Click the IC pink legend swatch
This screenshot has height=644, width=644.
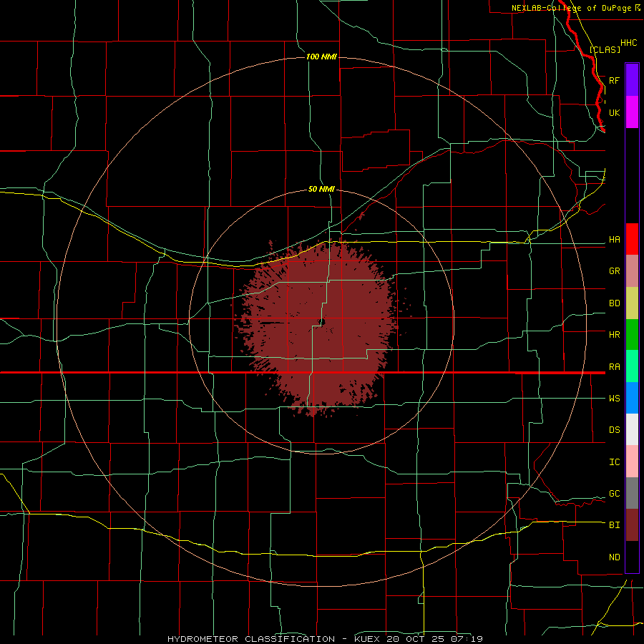(x=632, y=462)
